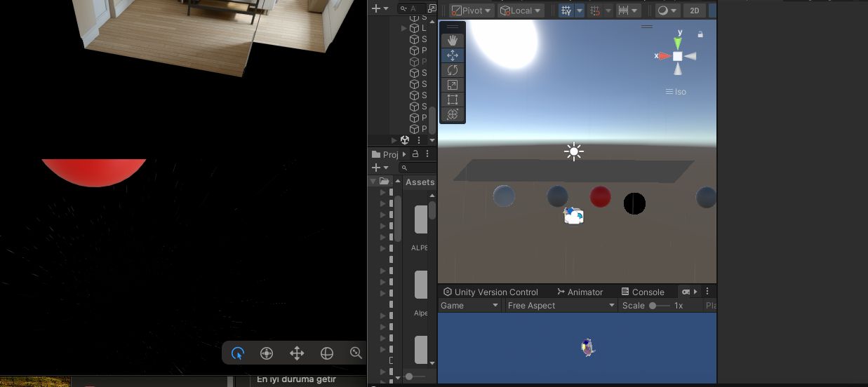Image resolution: width=868 pixels, height=387 pixels.
Task: Click the green Y axis gizmo cone
Action: pyautogui.click(x=678, y=42)
